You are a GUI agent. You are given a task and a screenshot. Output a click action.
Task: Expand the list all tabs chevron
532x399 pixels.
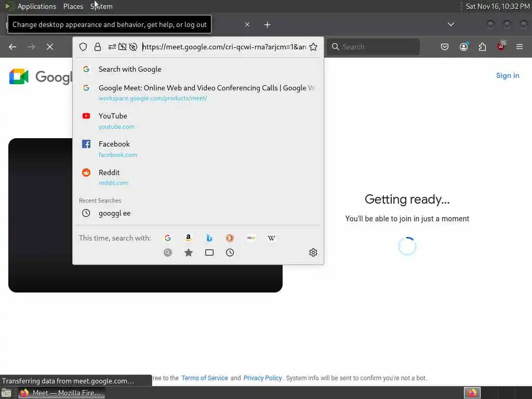tap(451, 24)
